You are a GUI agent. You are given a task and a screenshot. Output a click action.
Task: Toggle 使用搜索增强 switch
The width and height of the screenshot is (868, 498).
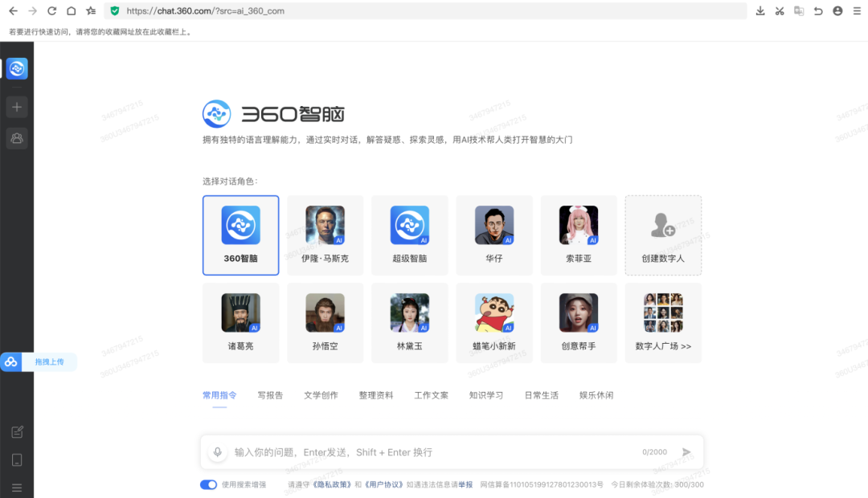click(209, 484)
